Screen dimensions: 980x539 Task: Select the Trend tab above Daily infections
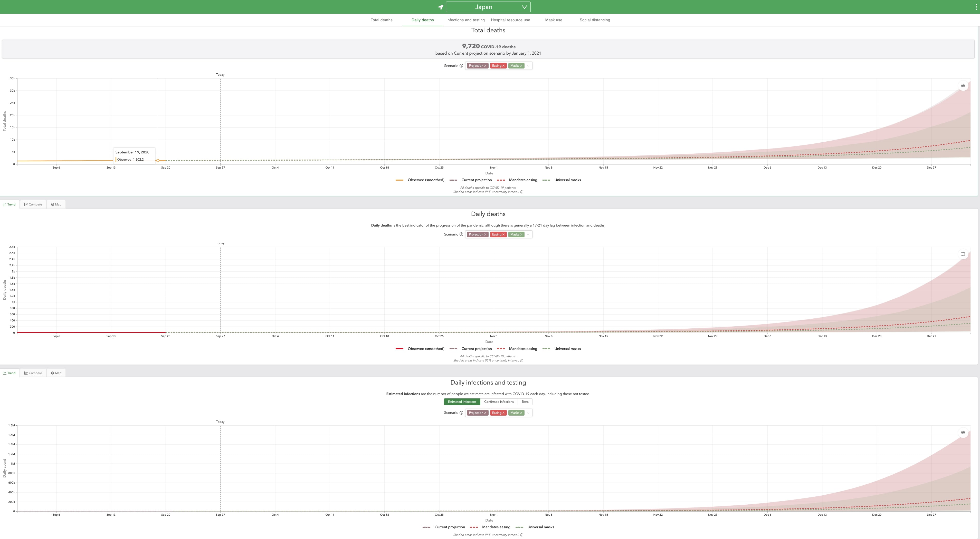tap(9, 373)
